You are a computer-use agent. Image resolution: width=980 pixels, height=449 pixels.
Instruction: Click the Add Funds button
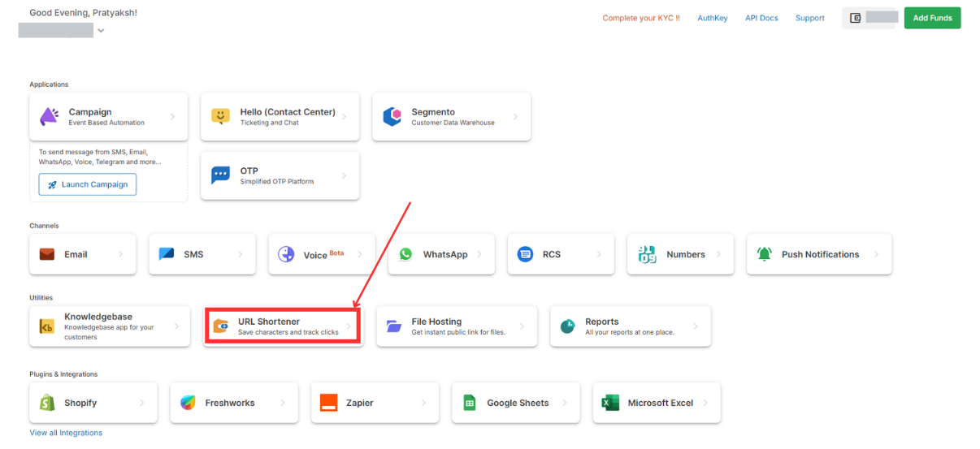tap(932, 18)
